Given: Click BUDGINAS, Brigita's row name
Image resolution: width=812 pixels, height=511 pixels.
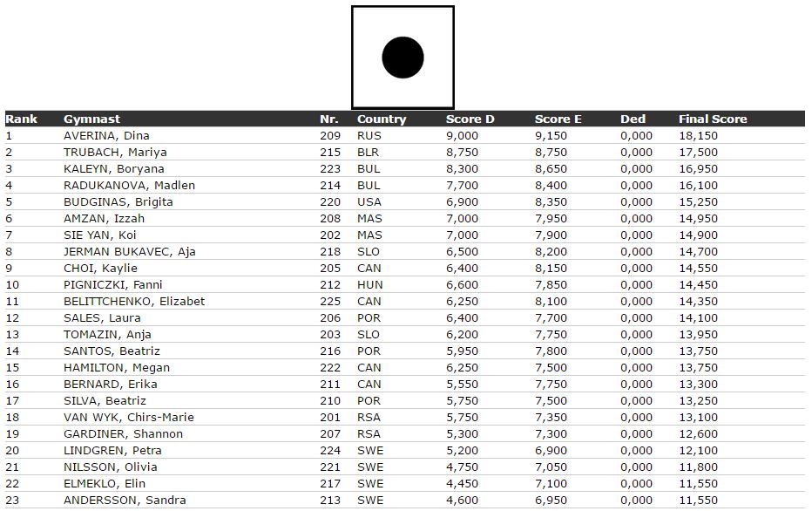Looking at the screenshot, I should (x=118, y=202).
